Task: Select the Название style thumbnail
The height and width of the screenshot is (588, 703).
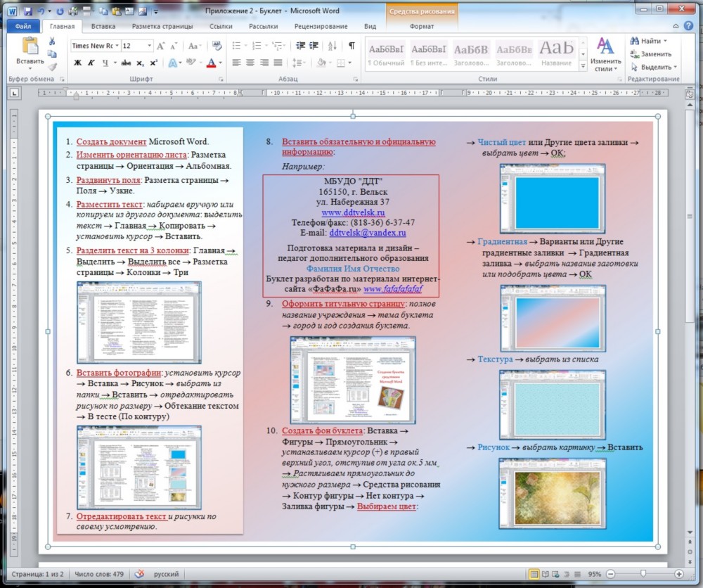Action: (556, 53)
